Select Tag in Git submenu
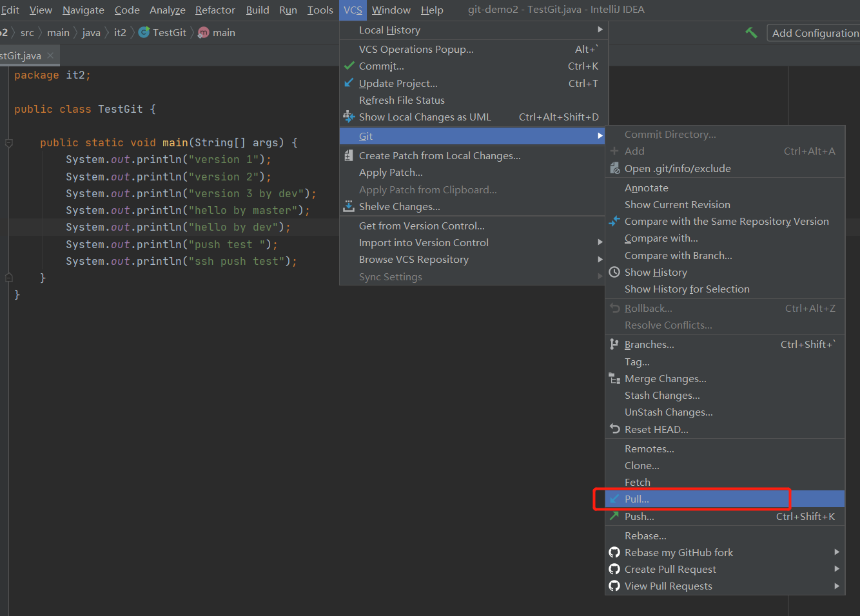 [725, 361]
